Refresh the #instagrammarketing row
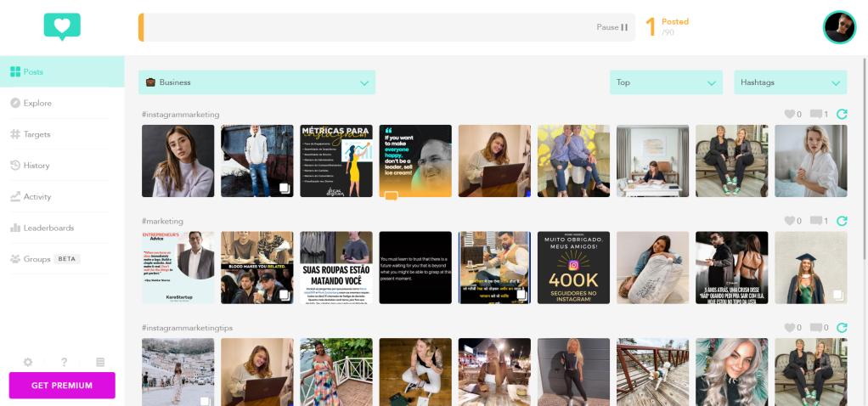 tap(842, 115)
